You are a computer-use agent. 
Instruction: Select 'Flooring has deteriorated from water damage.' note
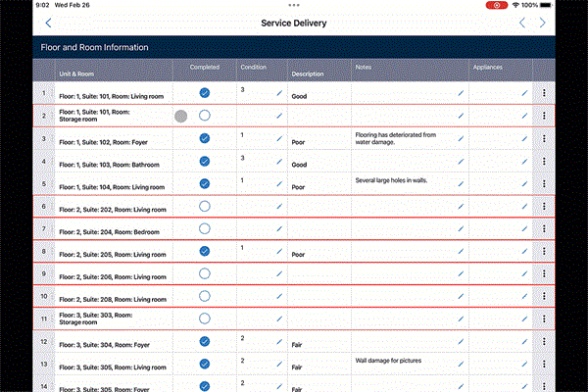pos(396,138)
